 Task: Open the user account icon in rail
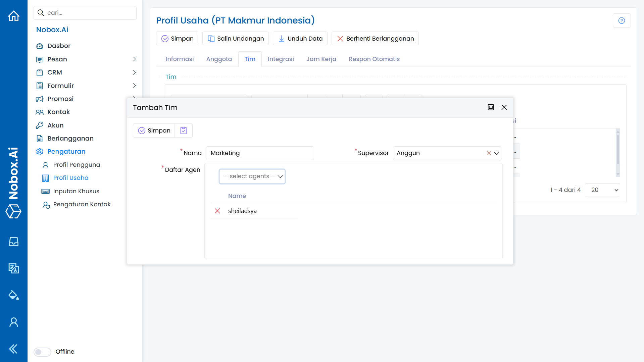[14, 322]
